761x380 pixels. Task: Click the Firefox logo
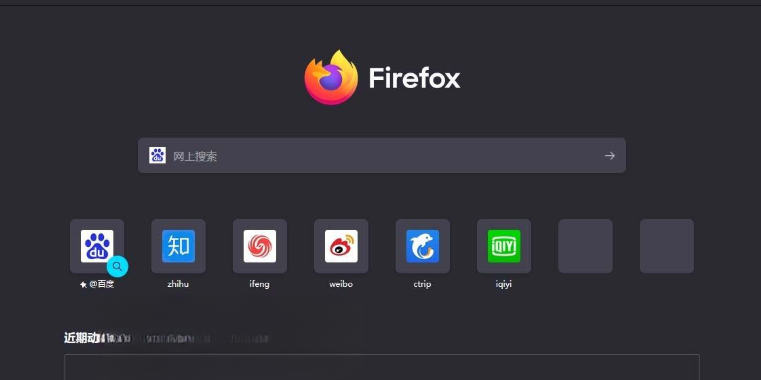331,78
